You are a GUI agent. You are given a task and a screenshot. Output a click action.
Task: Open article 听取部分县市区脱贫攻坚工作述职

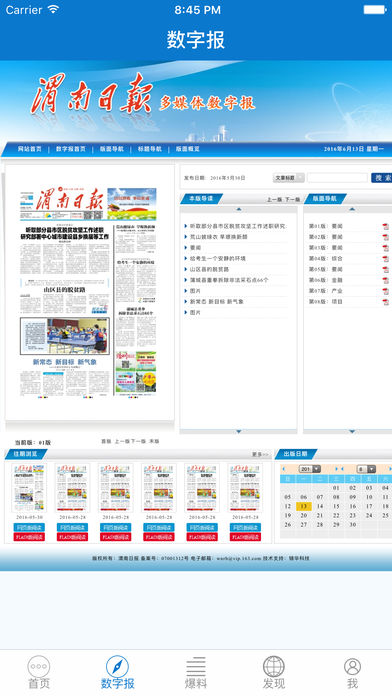(x=238, y=226)
